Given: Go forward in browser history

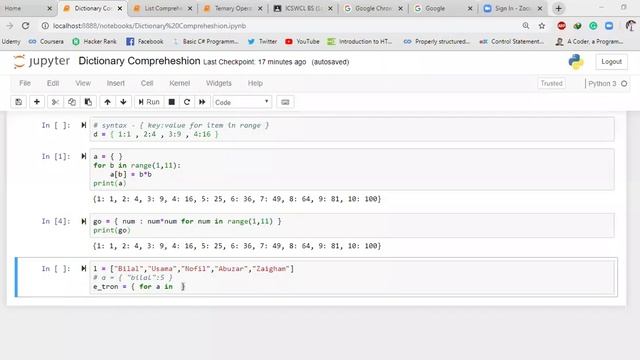Looking at the screenshot, I should (9, 26).
